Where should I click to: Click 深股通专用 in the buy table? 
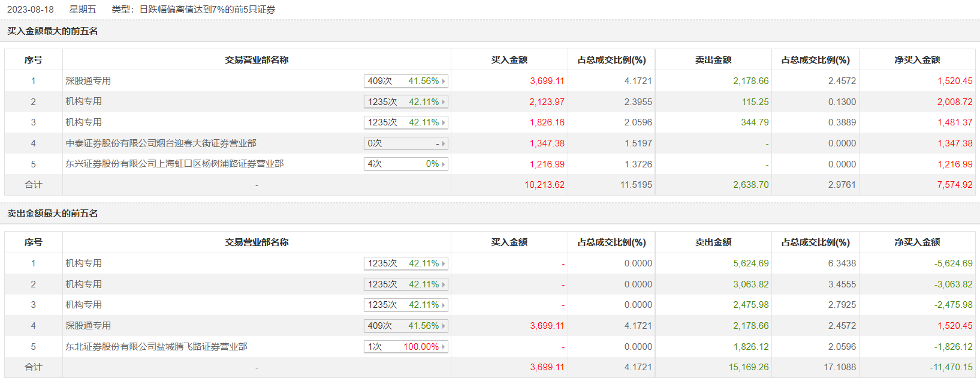click(x=88, y=81)
